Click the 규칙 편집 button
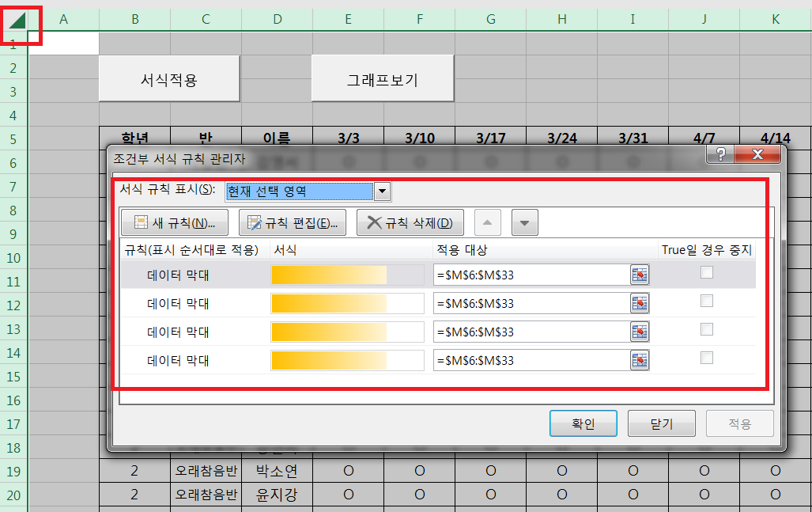 click(x=293, y=223)
